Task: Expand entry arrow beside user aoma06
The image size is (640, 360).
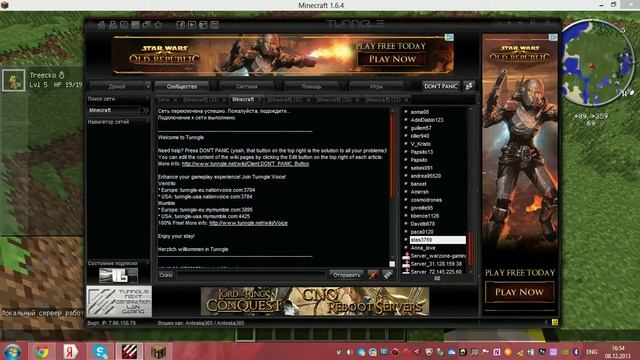Action: (x=406, y=111)
